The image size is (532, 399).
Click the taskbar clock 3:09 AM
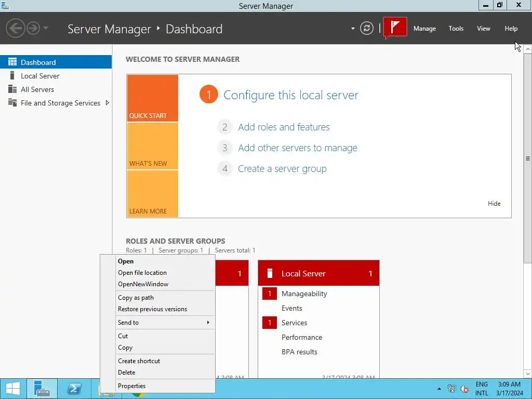pos(509,389)
